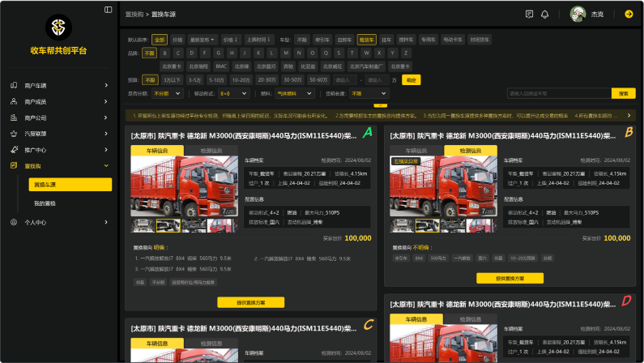Screen dimensions: 644x363
Task: Switch card D to the 检测信息 tab
Action: 471,319
